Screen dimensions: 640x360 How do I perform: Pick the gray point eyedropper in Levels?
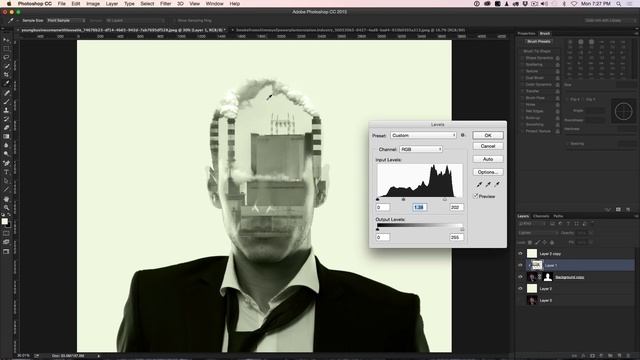click(488, 184)
